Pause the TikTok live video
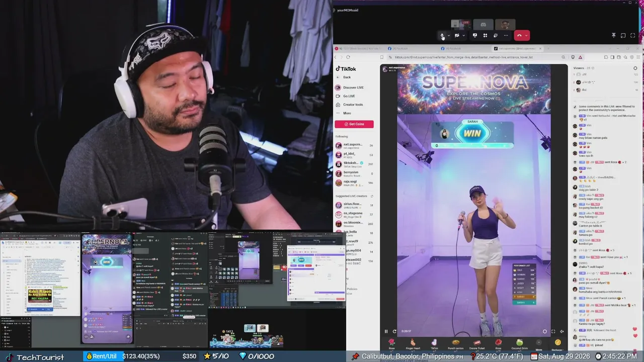This screenshot has height=362, width=644. tap(386, 331)
